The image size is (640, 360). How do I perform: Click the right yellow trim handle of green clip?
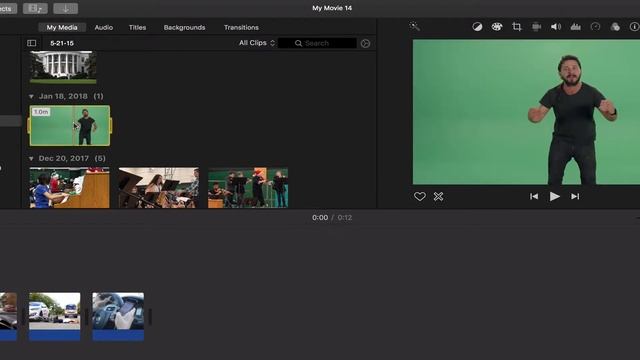pos(111,125)
